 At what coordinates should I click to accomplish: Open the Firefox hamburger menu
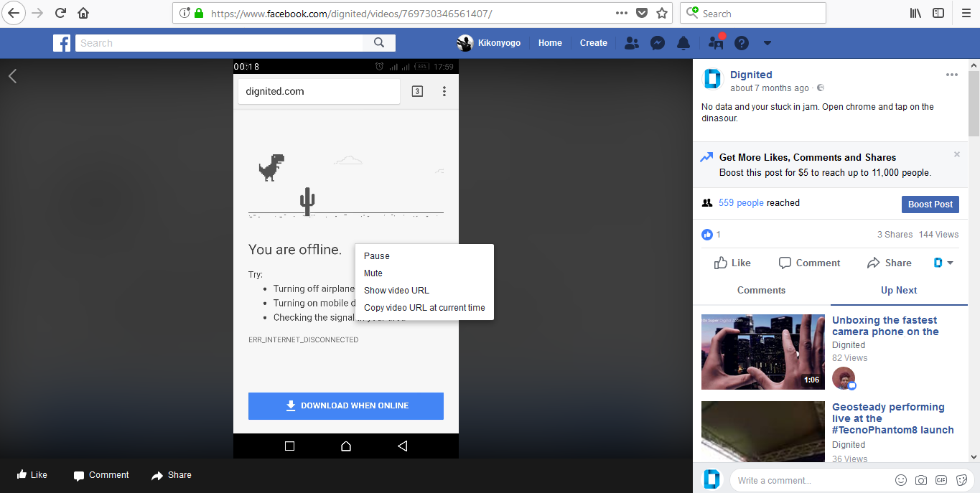coord(965,13)
